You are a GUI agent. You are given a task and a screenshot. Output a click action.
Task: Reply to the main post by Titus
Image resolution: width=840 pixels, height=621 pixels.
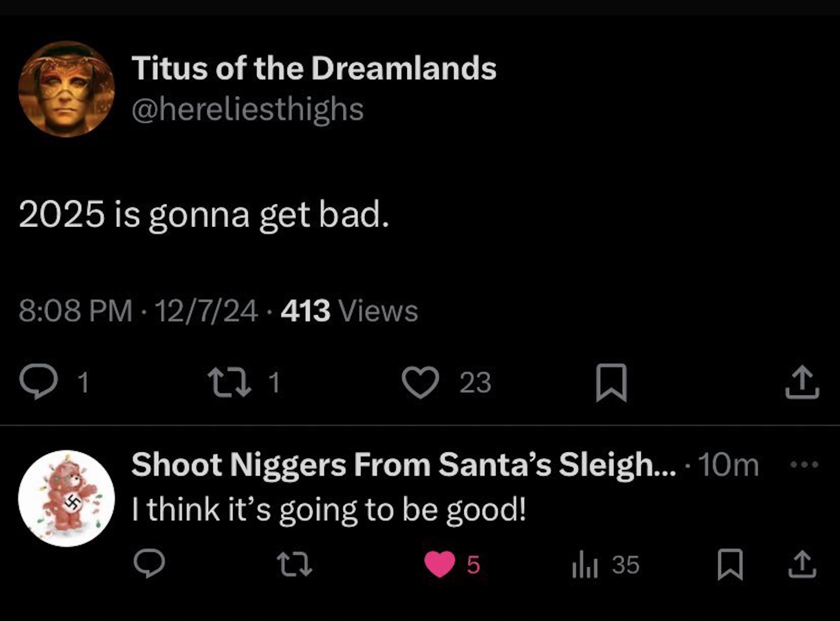39,382
